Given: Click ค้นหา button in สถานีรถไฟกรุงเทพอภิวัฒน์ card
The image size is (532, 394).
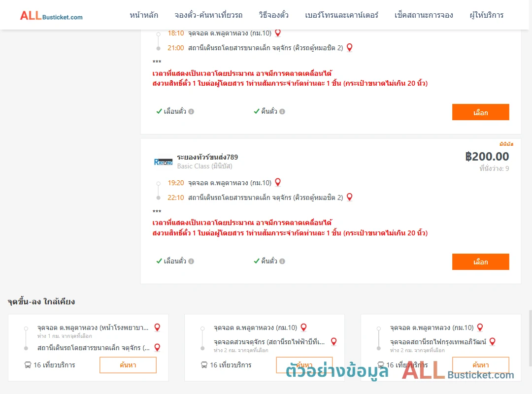Looking at the screenshot, I should coord(480,365).
